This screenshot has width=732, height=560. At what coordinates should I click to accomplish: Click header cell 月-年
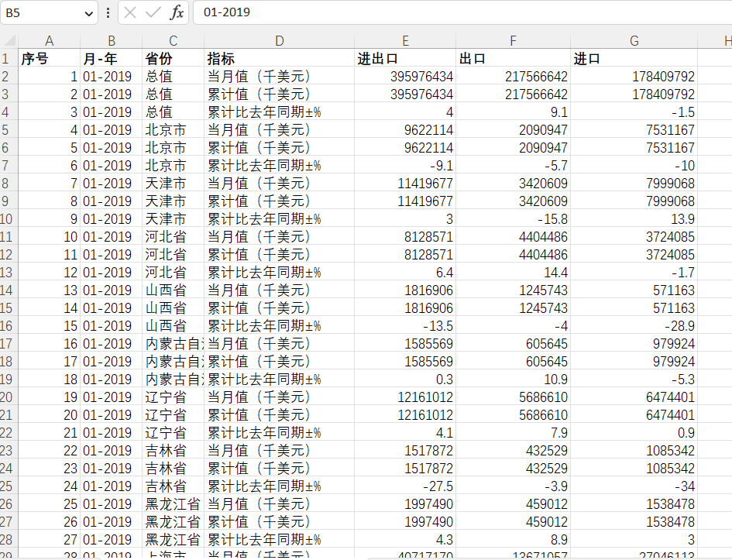coord(111,59)
